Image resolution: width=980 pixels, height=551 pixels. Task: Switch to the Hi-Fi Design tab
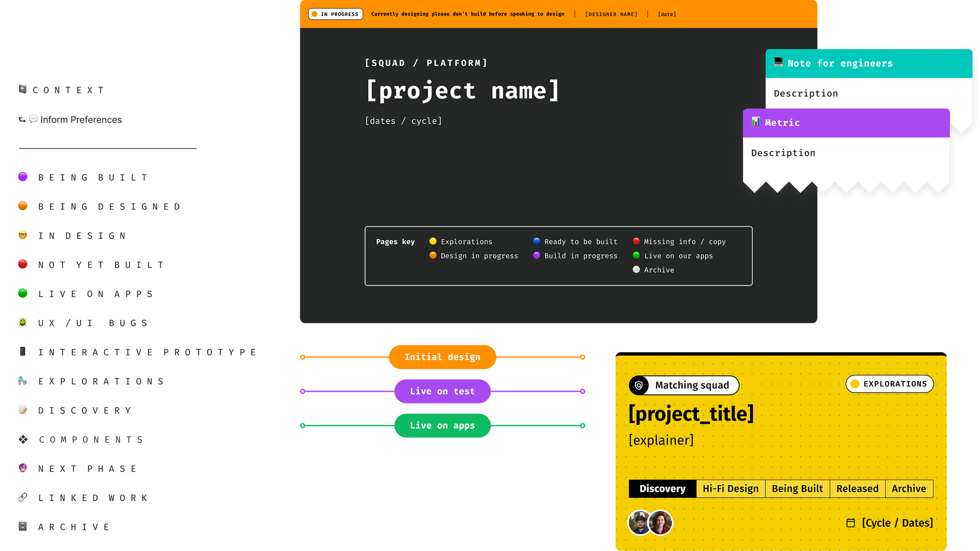tap(731, 489)
